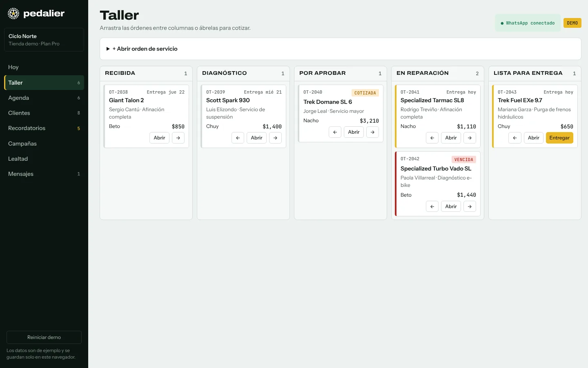The width and height of the screenshot is (588, 368).
Task: Advance Specialized Turbo Vado SL with right arrow
Action: coord(470,206)
